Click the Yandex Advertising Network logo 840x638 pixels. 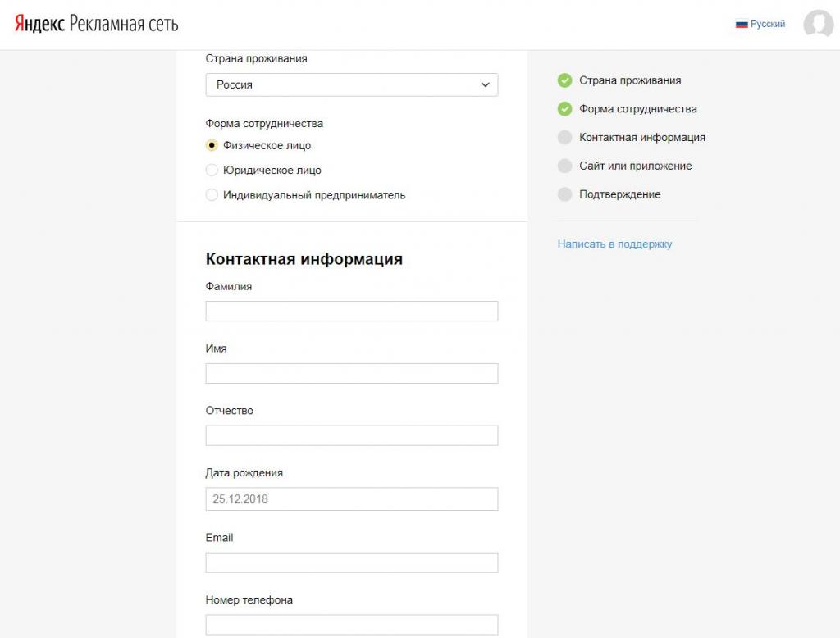point(96,24)
